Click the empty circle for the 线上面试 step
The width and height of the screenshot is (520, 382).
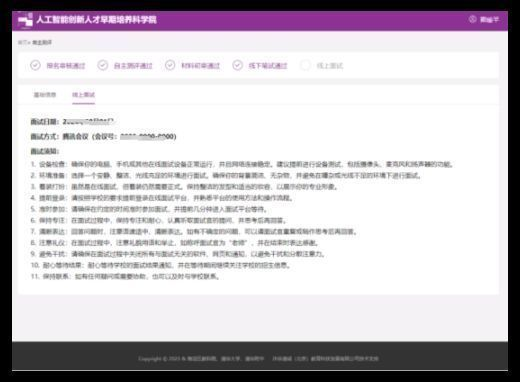[x=305, y=65]
